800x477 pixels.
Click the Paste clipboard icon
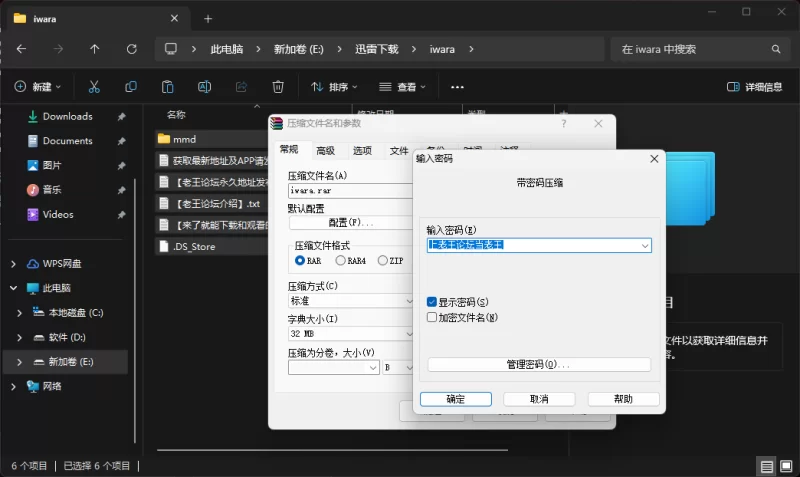click(168, 87)
